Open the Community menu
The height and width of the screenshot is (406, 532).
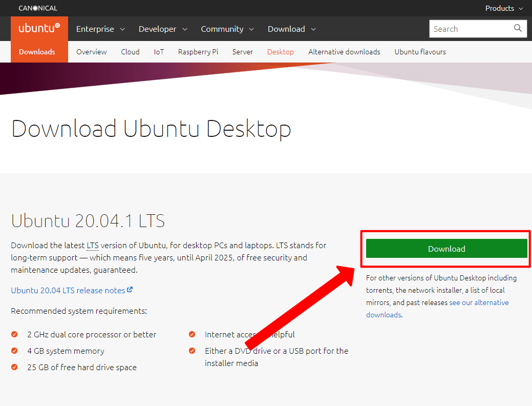227,29
